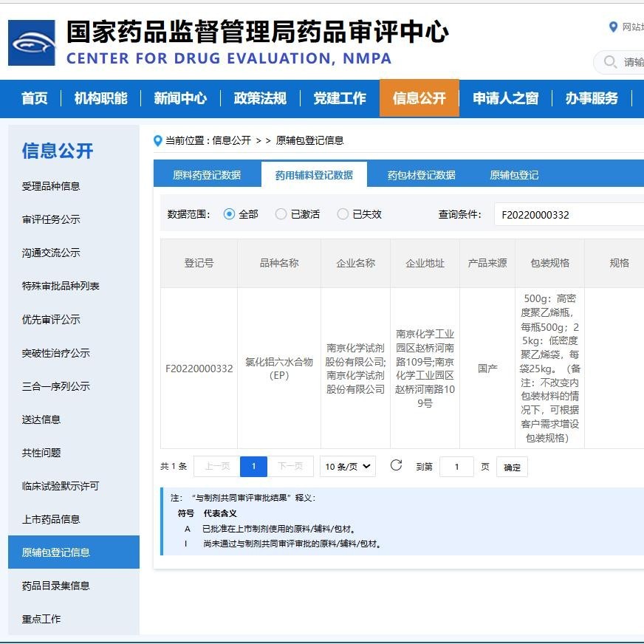Open 突破性治疗公示 in sidebar
This screenshot has width=644, height=644.
tap(56, 353)
